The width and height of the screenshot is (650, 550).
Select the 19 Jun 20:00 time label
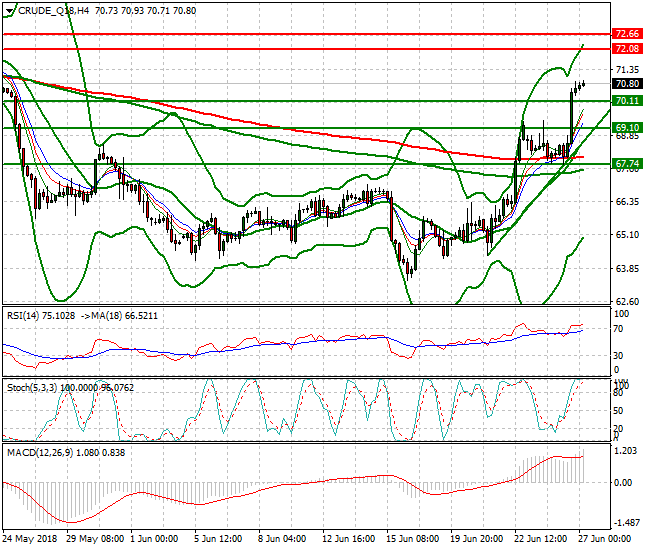476,539
